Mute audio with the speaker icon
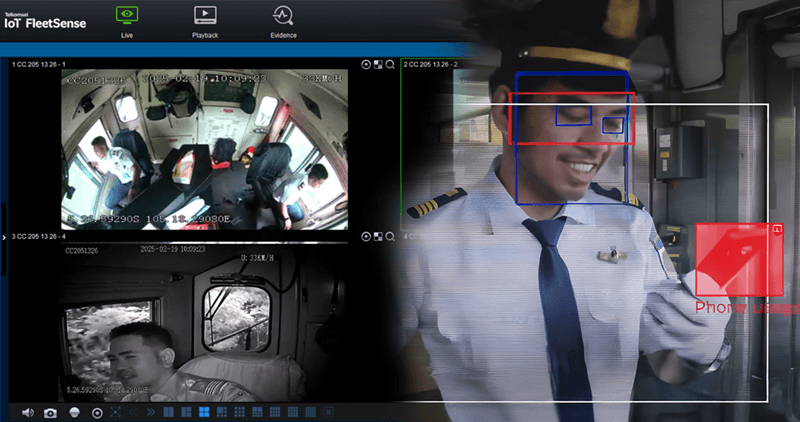The height and width of the screenshot is (422, 800). 27,412
